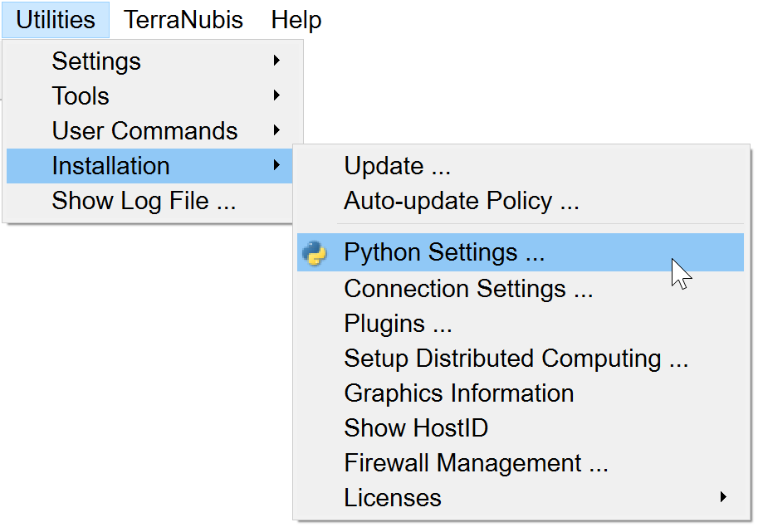Expand the User Commands submenu

tap(144, 131)
